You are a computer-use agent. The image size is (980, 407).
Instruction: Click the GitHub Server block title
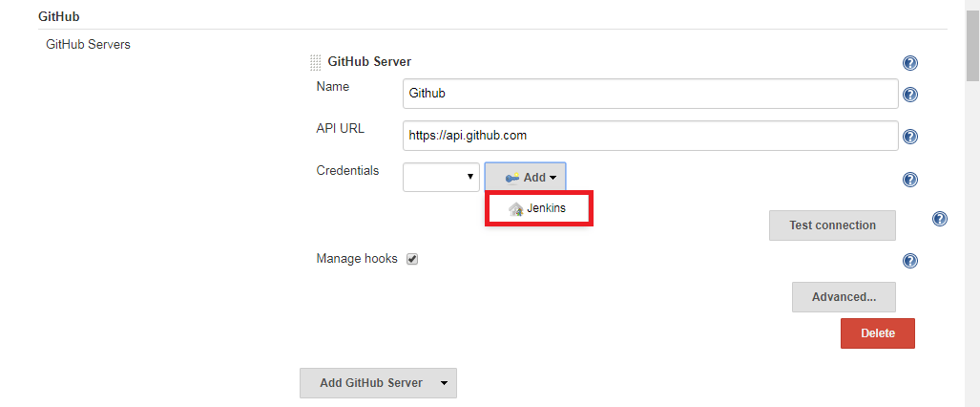tap(369, 61)
